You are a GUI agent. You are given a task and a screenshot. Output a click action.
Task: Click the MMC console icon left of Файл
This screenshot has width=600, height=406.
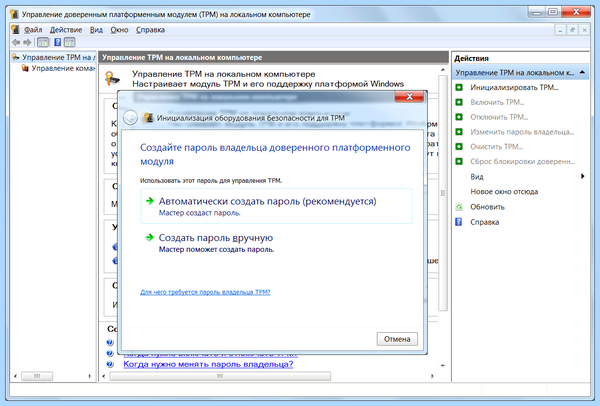tap(15, 29)
